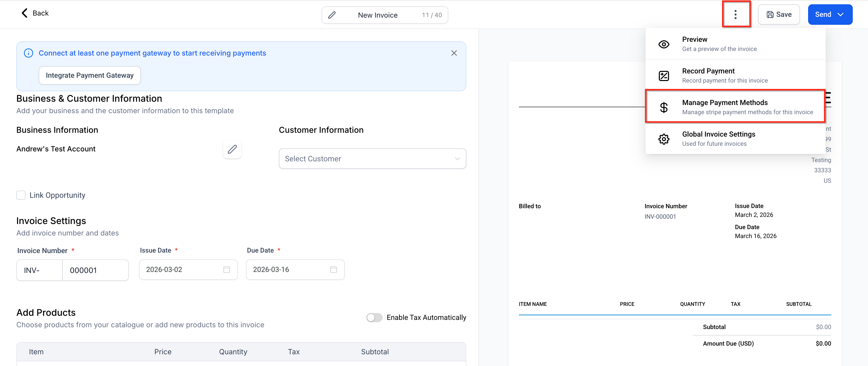
Task: Click the three-dot more options icon
Action: pos(735,15)
